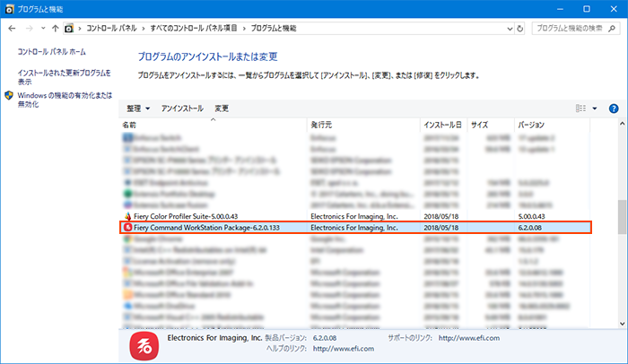
Task: Click the change view icon
Action: pos(580,108)
